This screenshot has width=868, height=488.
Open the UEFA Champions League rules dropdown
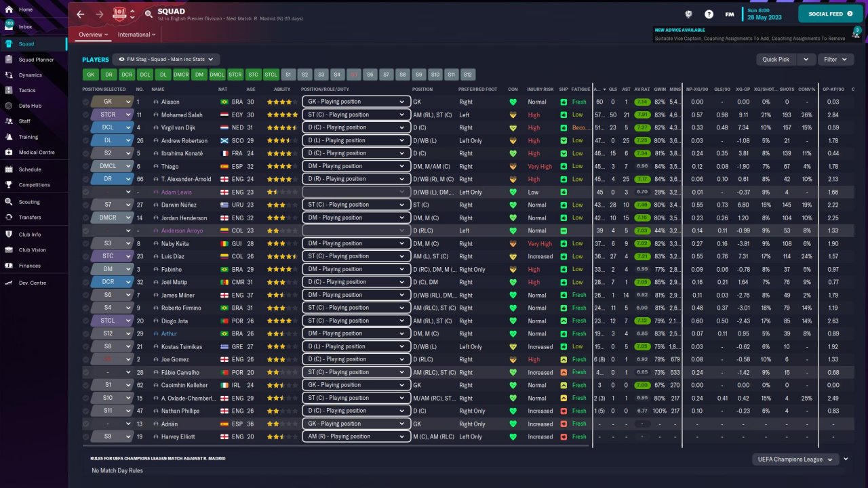795,460
